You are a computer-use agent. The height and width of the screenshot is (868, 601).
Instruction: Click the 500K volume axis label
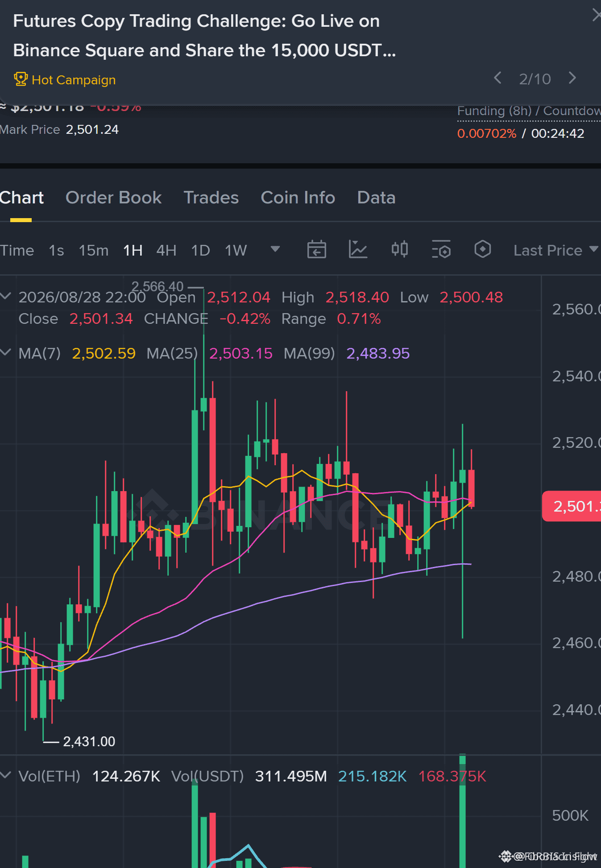coord(570,815)
